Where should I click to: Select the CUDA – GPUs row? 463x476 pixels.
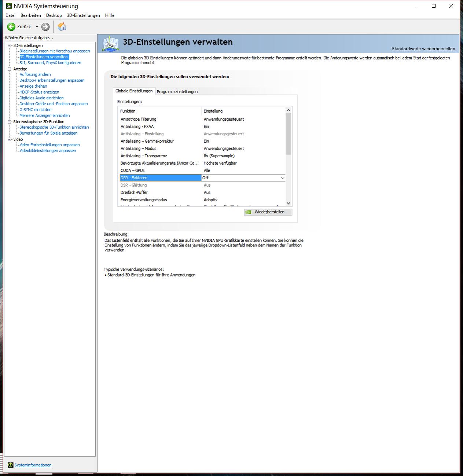(202, 171)
